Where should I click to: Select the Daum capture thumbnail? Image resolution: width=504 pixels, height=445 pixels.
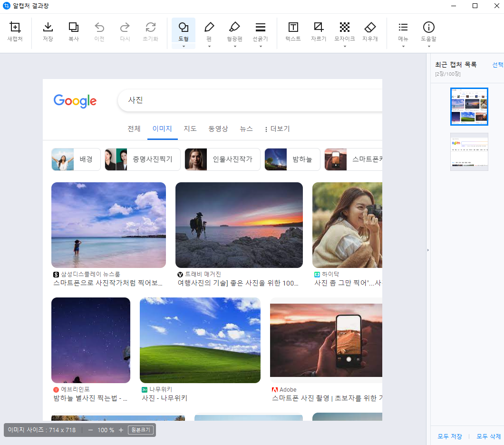point(469,152)
